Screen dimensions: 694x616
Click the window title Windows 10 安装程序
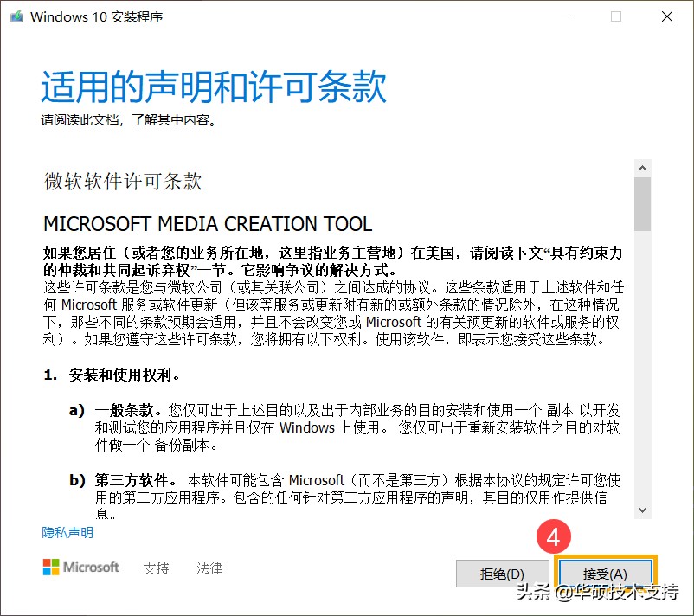point(97,16)
